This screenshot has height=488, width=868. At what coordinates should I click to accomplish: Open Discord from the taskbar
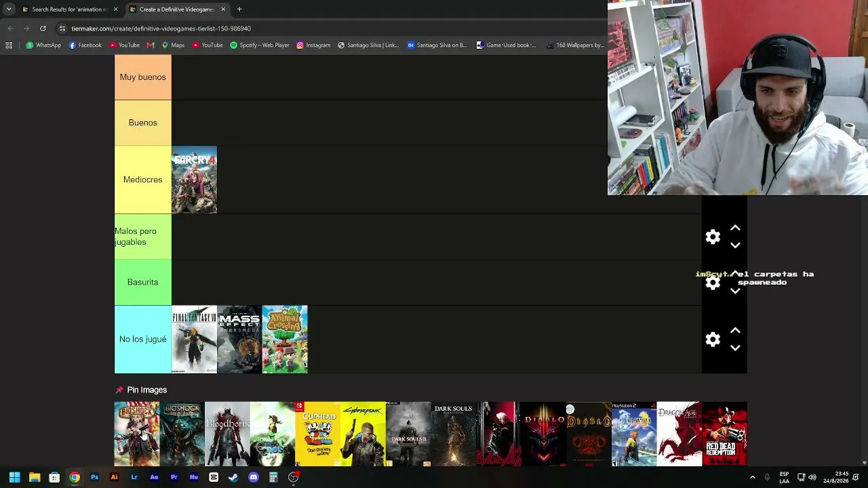coord(254,477)
